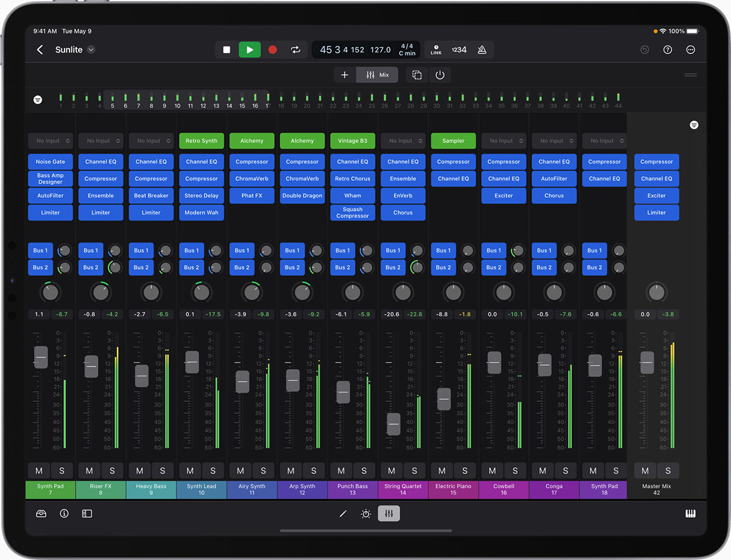731x560 pixels.
Task: Mute the Electric Piano channel
Action: tap(442, 470)
